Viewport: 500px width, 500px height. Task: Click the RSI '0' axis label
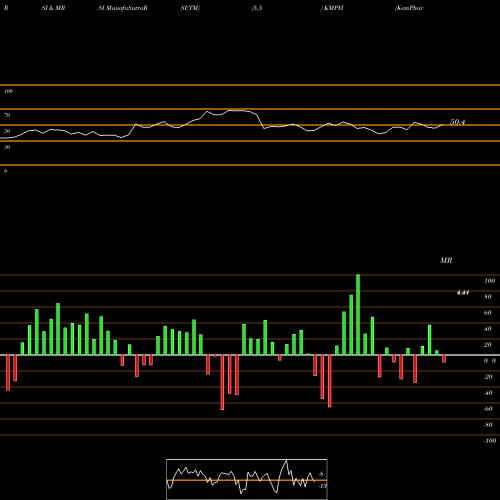click(x=5, y=171)
